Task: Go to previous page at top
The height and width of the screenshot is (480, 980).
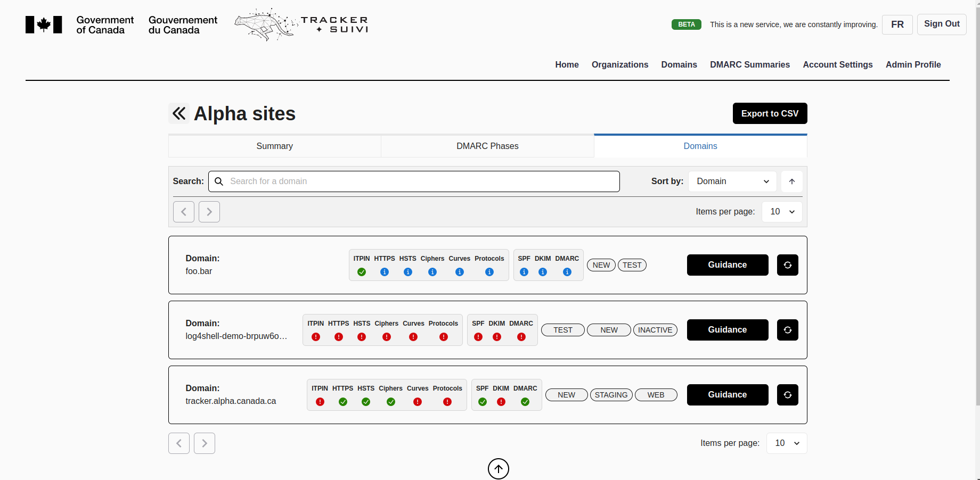Action: 184,212
